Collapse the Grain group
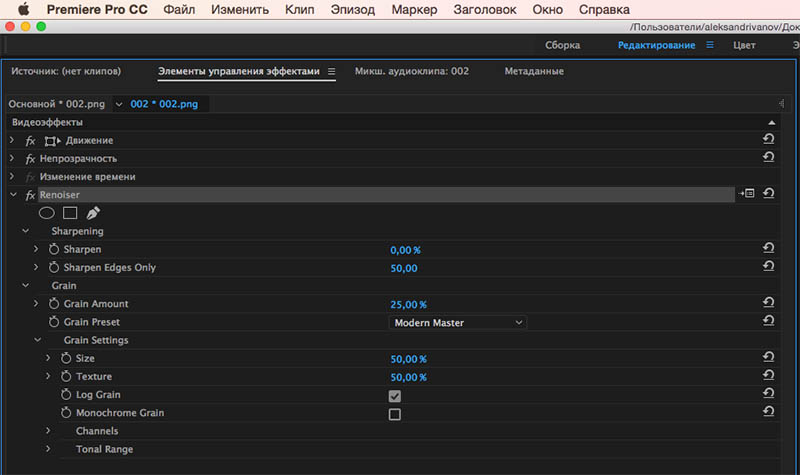Image resolution: width=800 pixels, height=475 pixels. 26,286
